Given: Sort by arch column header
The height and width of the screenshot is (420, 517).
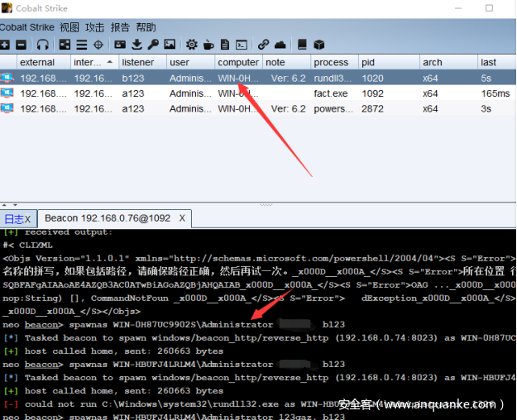Looking at the screenshot, I should tap(448, 62).
